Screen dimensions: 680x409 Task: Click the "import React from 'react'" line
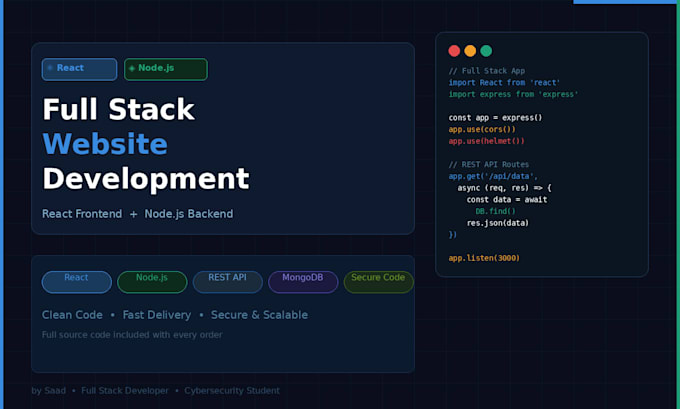504,82
